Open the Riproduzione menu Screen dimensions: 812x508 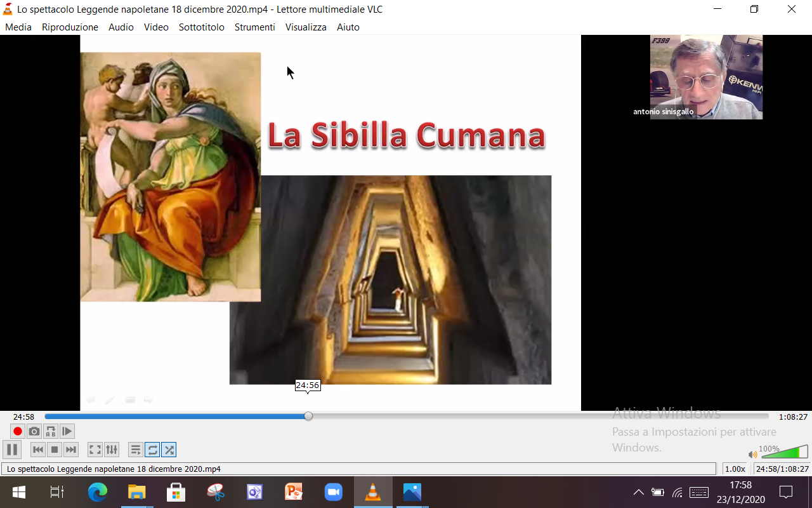coord(70,27)
